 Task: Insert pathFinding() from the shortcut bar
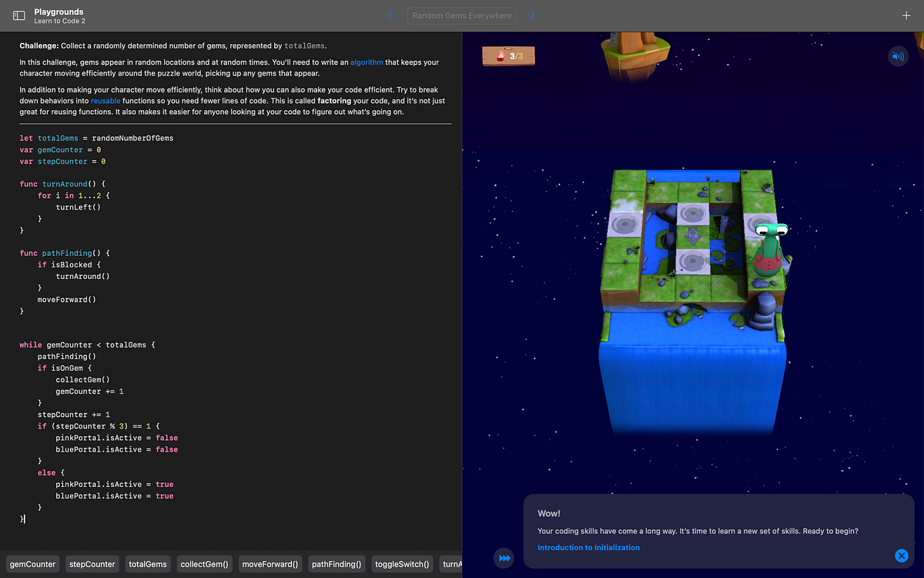pos(336,563)
